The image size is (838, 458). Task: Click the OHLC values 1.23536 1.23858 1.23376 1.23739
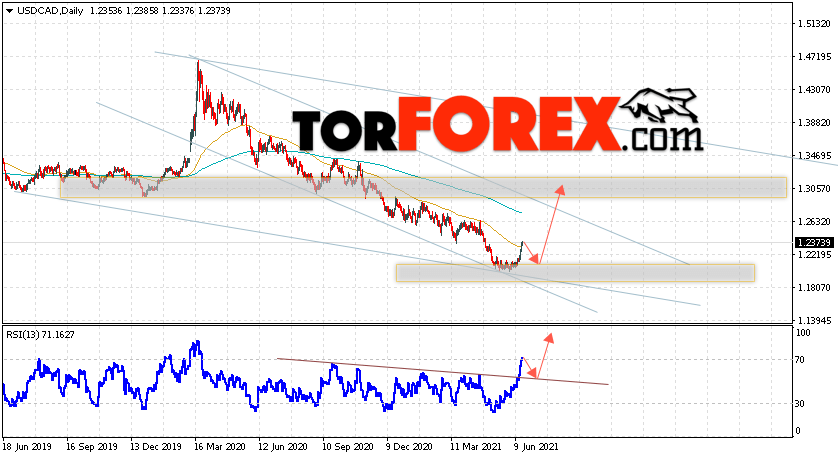pos(159,11)
